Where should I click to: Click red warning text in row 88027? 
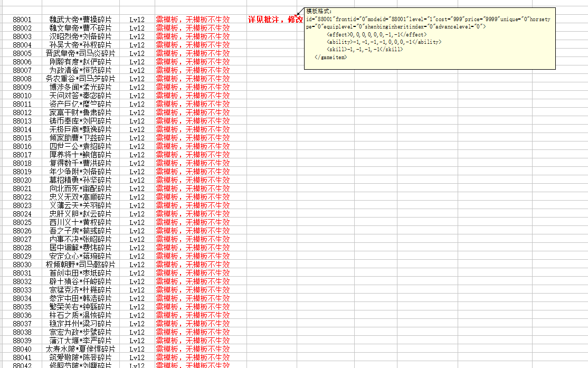click(193, 240)
